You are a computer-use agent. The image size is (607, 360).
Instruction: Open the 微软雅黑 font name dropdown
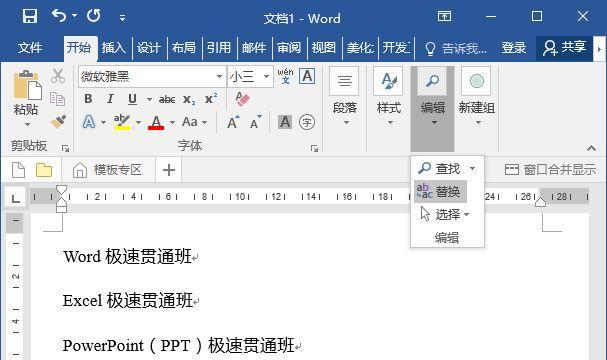[x=219, y=76]
